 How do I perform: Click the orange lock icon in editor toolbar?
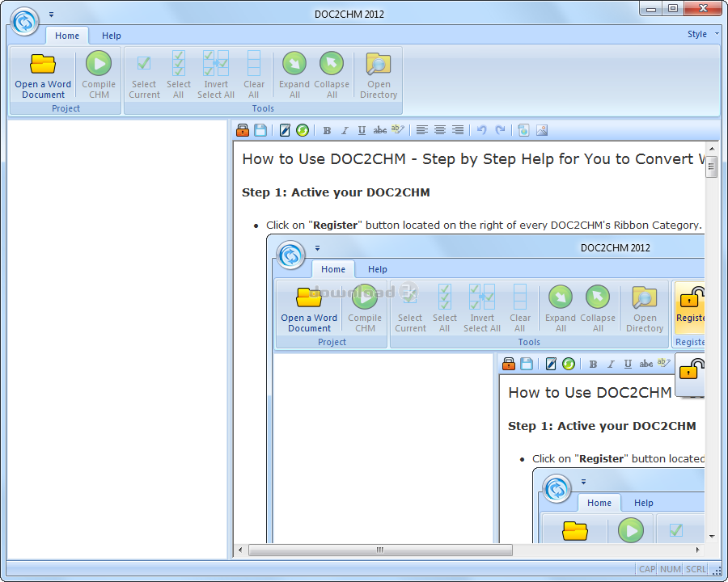tap(243, 130)
